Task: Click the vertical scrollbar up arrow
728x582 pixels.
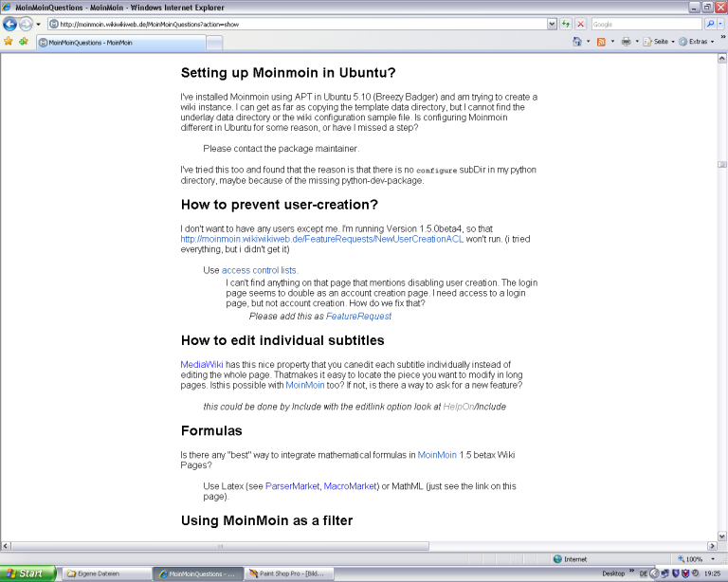Action: (x=722, y=59)
